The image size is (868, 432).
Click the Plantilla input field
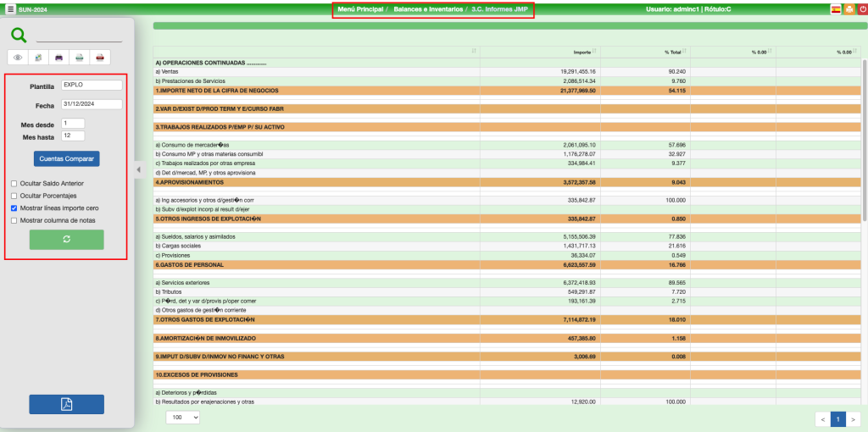tap(92, 86)
